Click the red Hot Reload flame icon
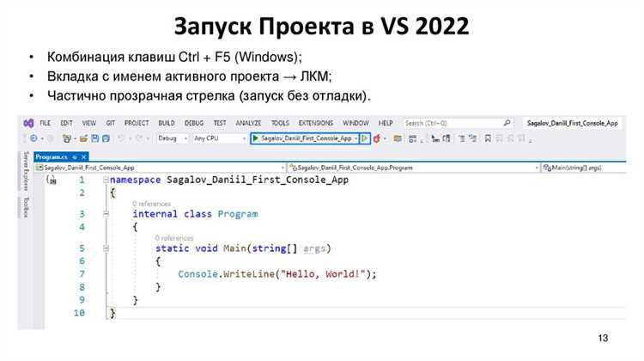 tap(376, 138)
